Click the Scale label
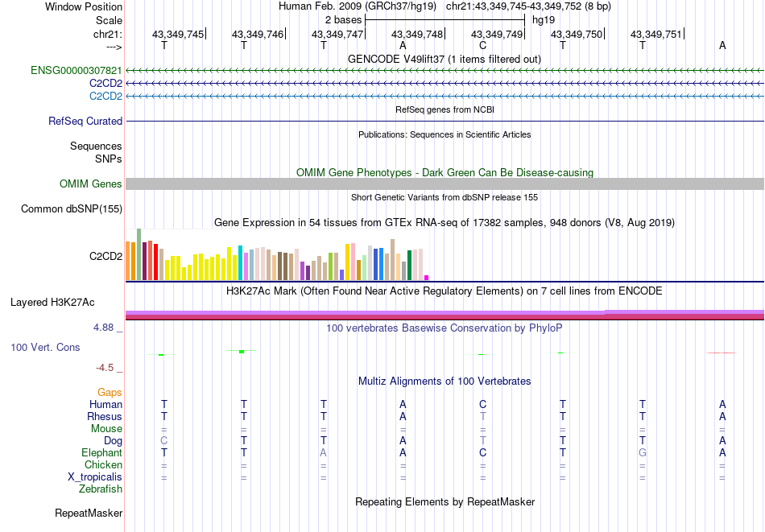Screen dimensions: 765x532 [110, 20]
